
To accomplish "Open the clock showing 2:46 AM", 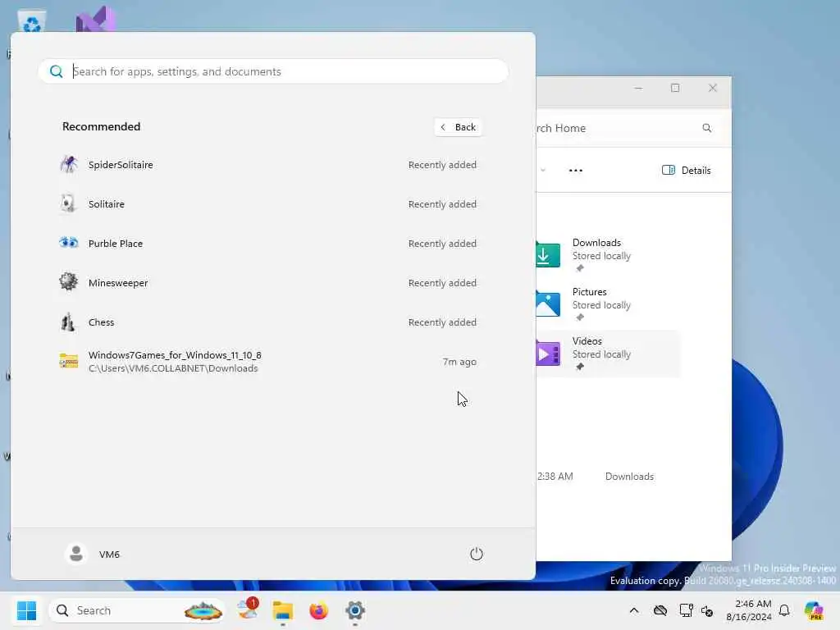I will (x=749, y=610).
